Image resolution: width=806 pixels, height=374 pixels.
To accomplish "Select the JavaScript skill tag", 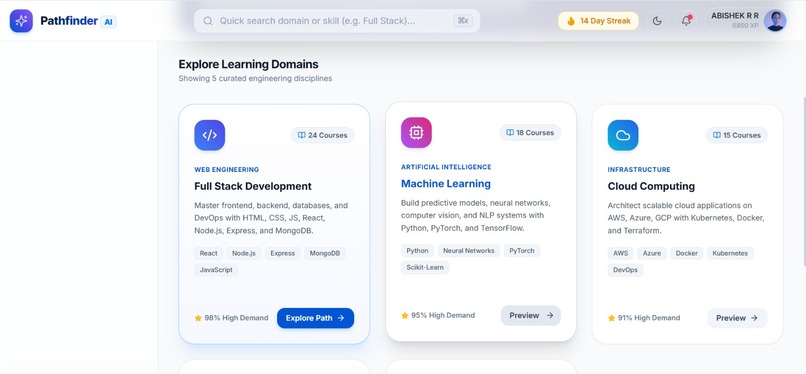I will click(x=216, y=270).
